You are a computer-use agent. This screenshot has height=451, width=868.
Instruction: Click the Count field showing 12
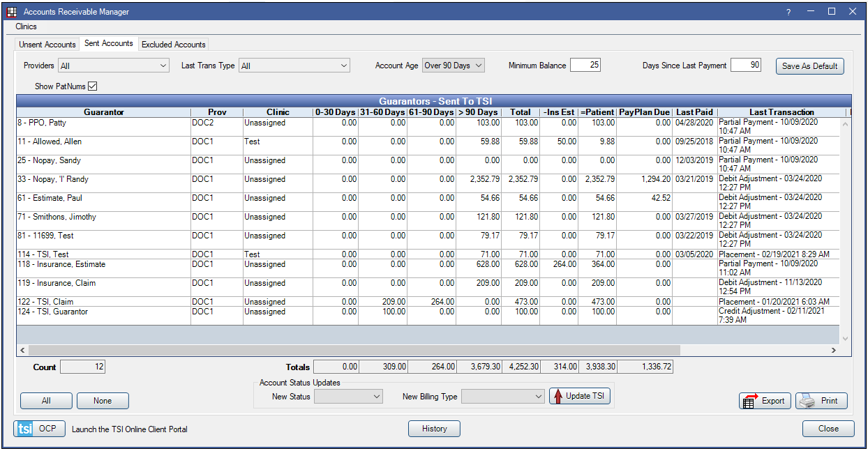tap(82, 367)
